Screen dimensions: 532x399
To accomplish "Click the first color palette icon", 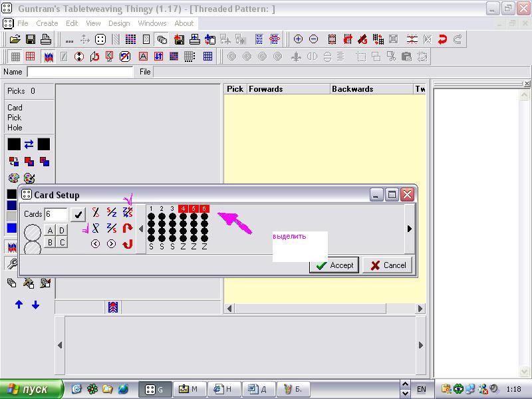I will tap(14, 178).
